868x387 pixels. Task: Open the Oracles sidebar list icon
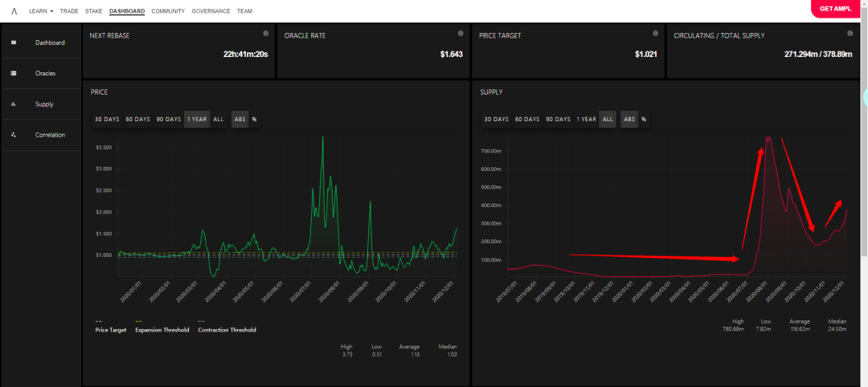[14, 73]
